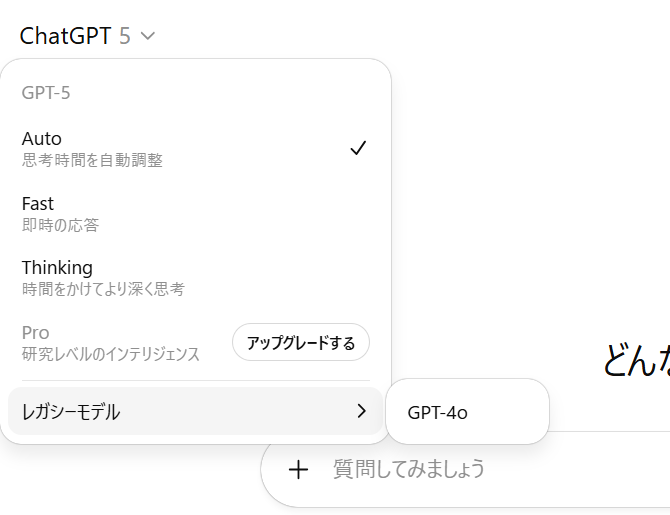Switch to Fast mode
670x515 pixels.
[x=38, y=204]
